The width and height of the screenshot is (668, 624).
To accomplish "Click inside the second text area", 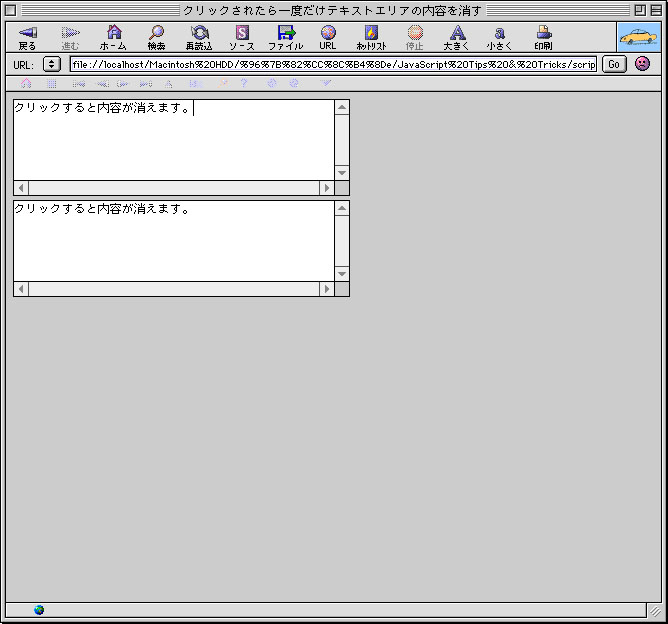I will point(174,241).
